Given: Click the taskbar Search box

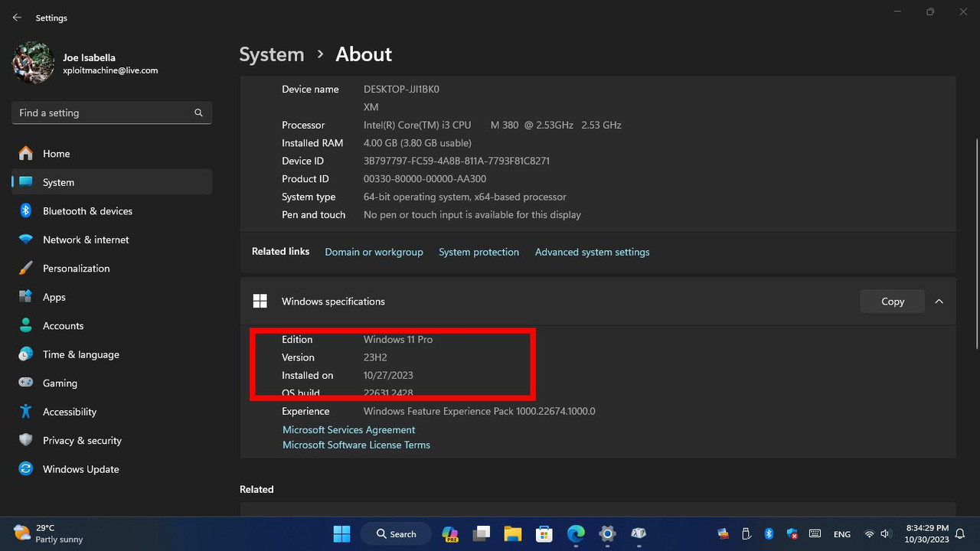Looking at the screenshot, I should 396,533.
